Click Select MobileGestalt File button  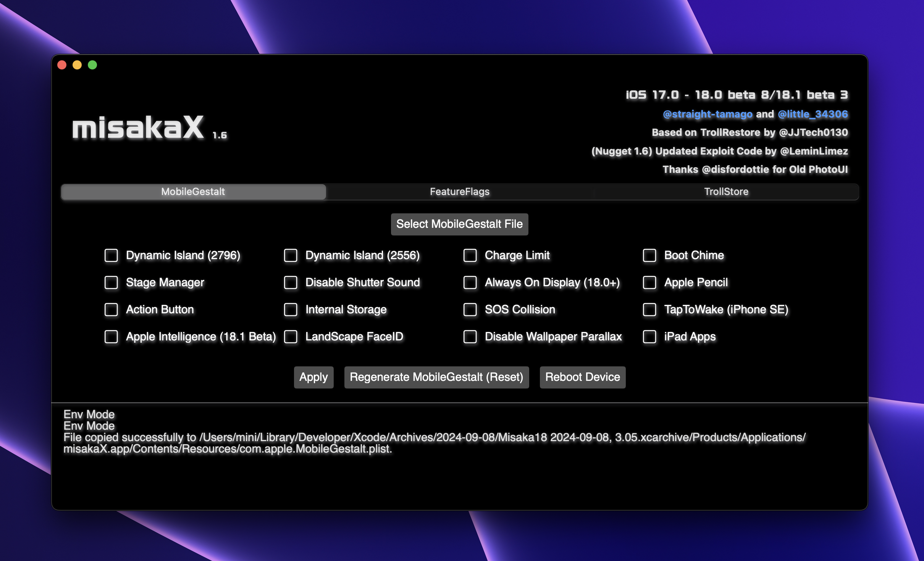tap(460, 222)
